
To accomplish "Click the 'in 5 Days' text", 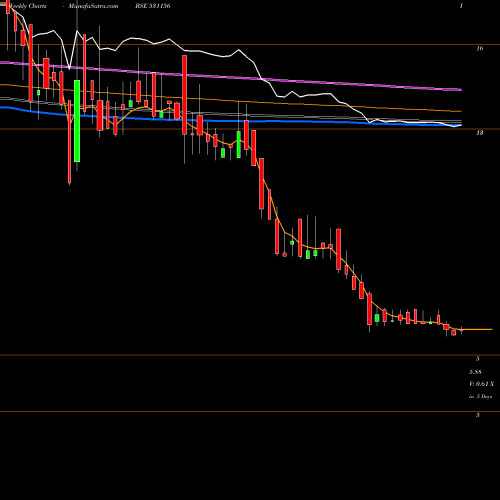I will (480, 397).
